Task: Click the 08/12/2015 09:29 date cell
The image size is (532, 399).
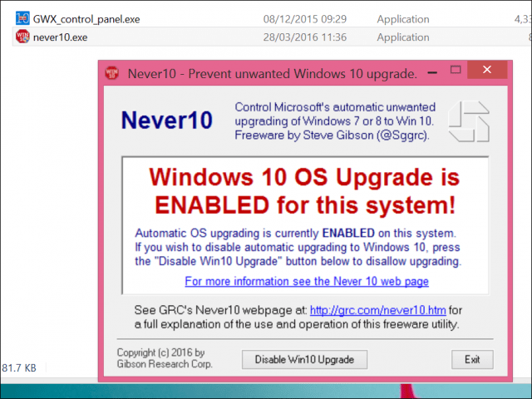Action: 305,19
